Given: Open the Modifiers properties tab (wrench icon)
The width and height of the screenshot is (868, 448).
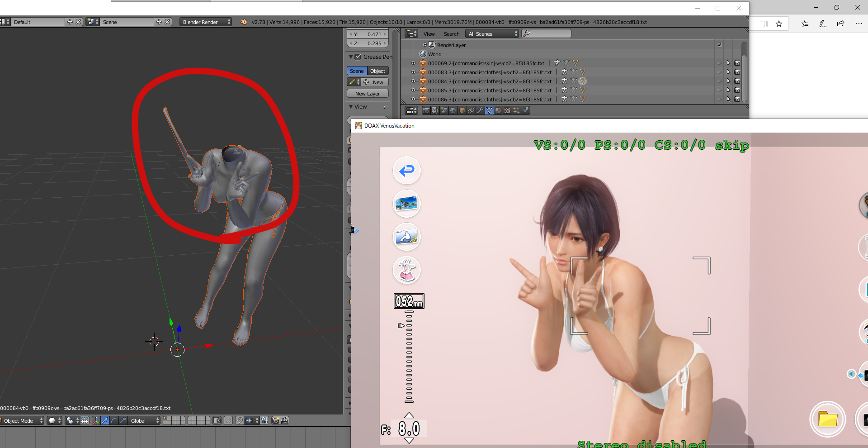Looking at the screenshot, I should tap(480, 110).
